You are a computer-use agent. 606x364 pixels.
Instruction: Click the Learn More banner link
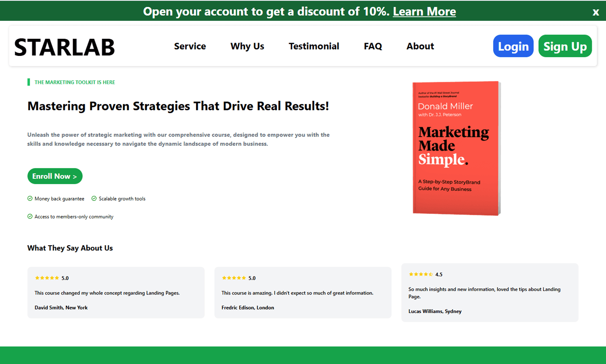424,11
